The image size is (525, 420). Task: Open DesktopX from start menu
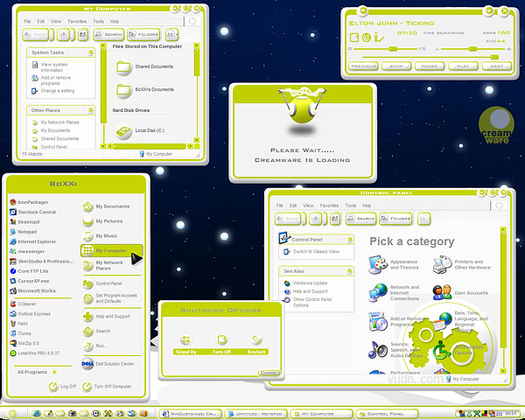pyautogui.click(x=24, y=221)
